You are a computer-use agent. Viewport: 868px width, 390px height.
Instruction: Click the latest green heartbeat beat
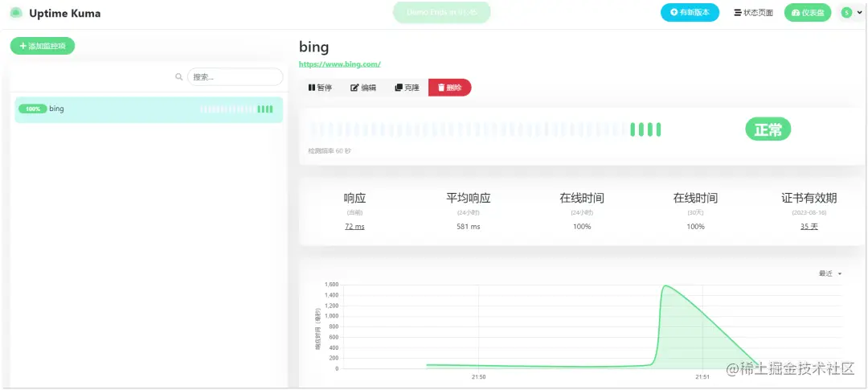click(x=658, y=129)
